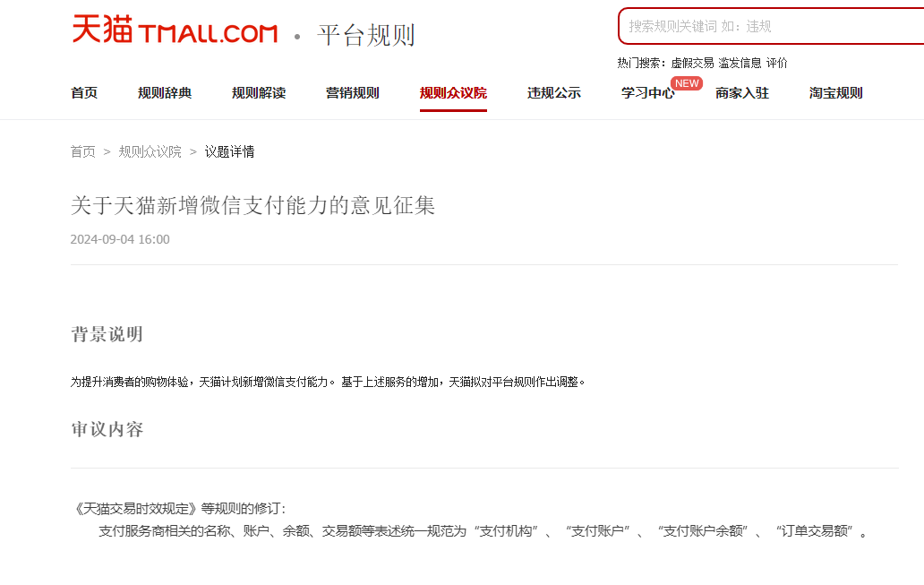Click the NEW badge on 学习中心

pos(687,83)
